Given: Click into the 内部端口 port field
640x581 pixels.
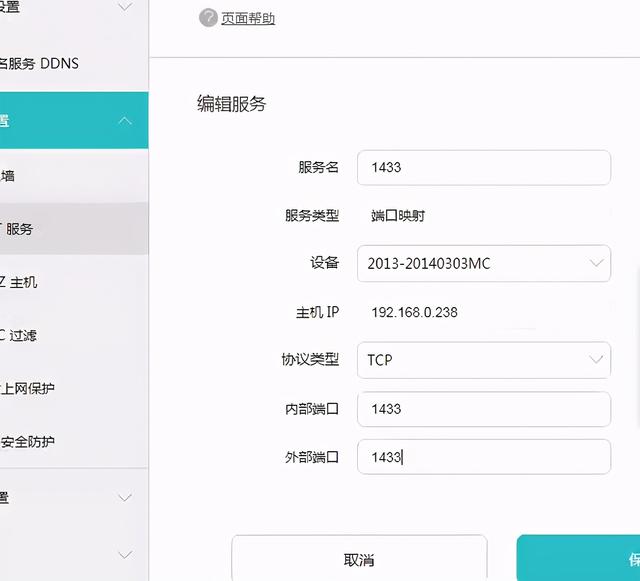Looking at the screenshot, I should (x=483, y=409).
